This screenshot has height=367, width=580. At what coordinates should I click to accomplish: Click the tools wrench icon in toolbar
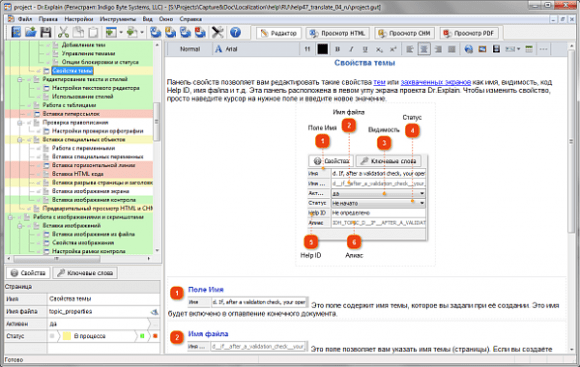pos(218,33)
